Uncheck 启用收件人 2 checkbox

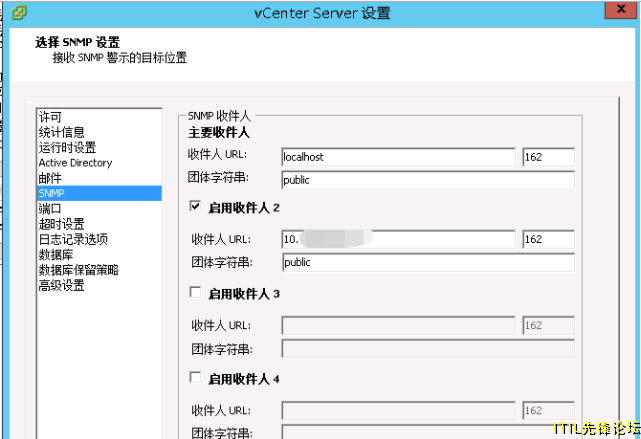click(x=195, y=206)
